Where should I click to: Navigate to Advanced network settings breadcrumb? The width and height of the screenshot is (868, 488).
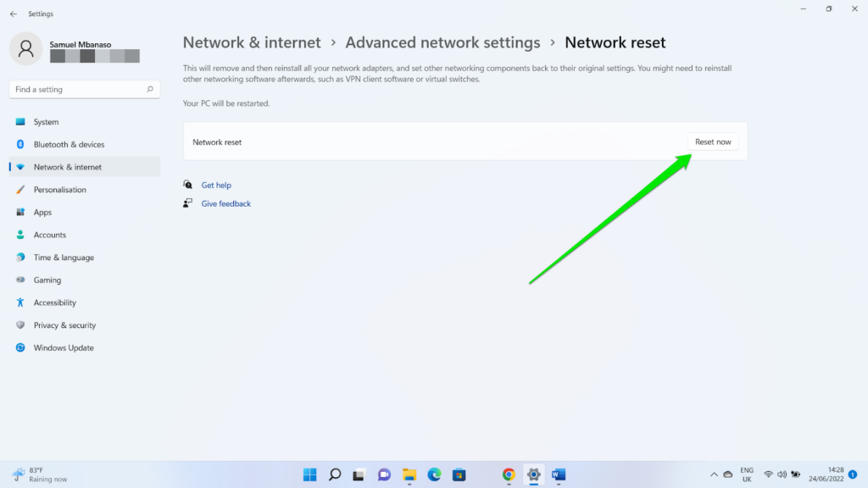pyautogui.click(x=442, y=42)
